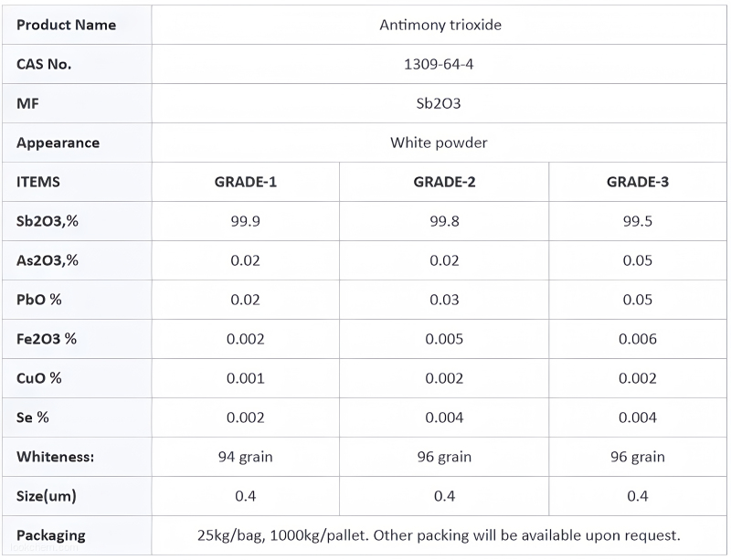
Task: Click the GRADE-3 Fe2O3 value 0.006
Action: pos(638,339)
